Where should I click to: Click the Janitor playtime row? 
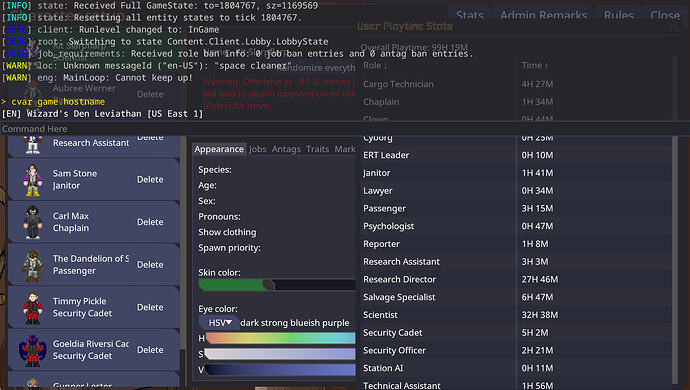tap(517, 173)
